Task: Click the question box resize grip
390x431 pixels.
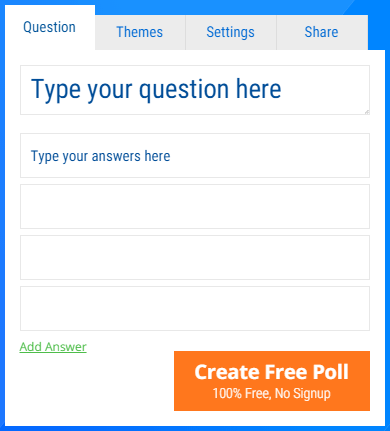Action: pyautogui.click(x=367, y=112)
